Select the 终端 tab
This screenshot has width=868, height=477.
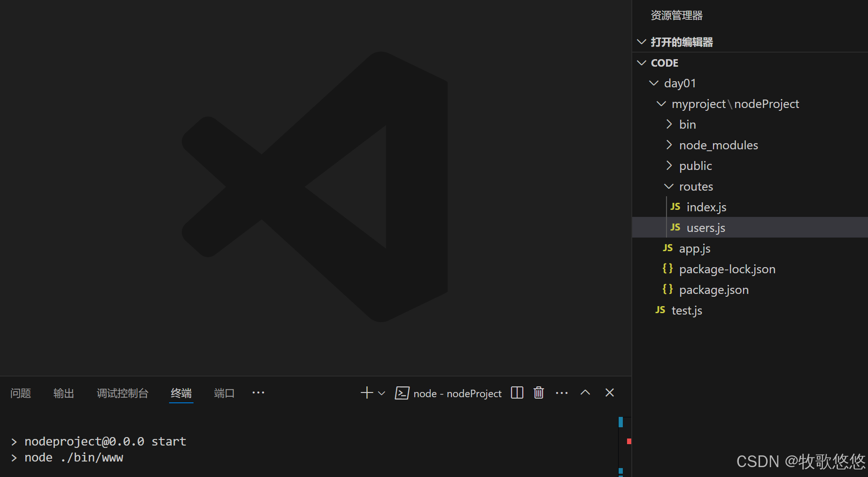point(181,393)
